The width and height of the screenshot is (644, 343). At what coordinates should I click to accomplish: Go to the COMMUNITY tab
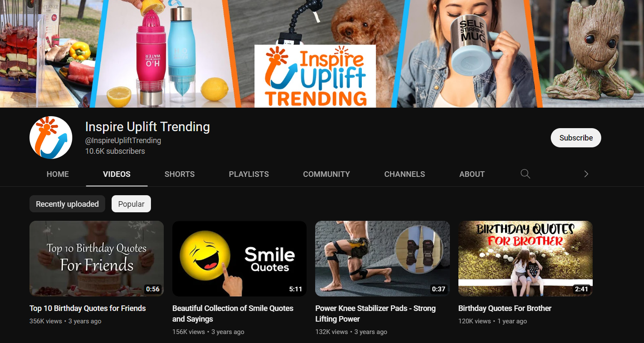[x=326, y=174]
